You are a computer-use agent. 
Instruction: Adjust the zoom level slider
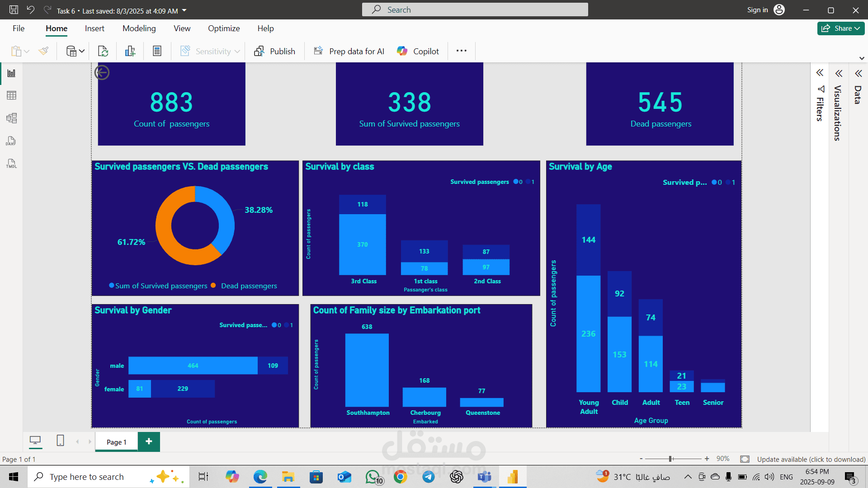[671, 459]
